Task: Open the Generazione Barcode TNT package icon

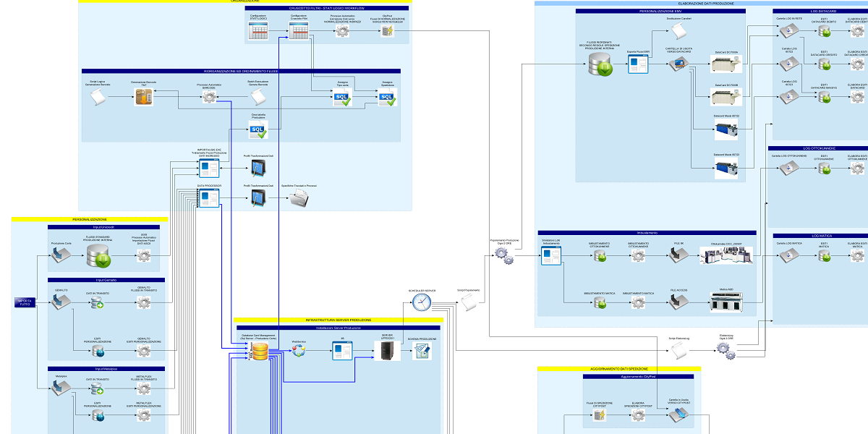Action: coord(144,97)
